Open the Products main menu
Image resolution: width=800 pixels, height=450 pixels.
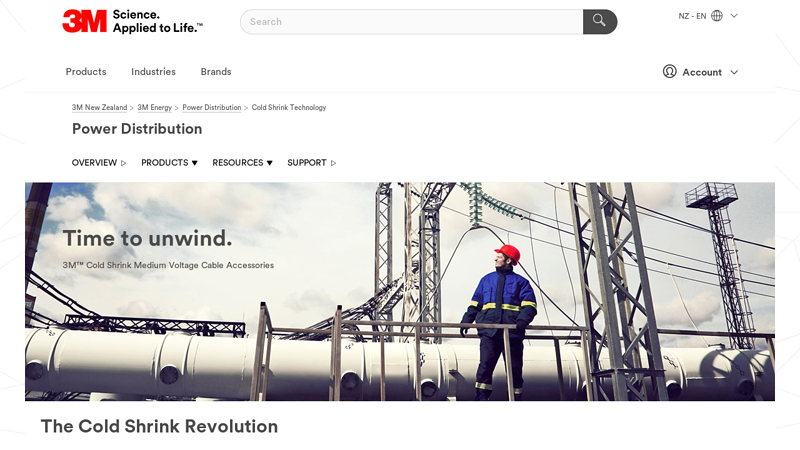point(86,72)
